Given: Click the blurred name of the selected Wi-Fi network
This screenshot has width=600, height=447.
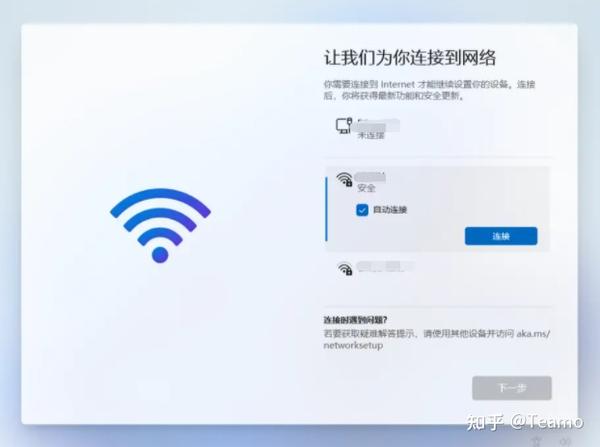Looking at the screenshot, I should click(x=370, y=177).
